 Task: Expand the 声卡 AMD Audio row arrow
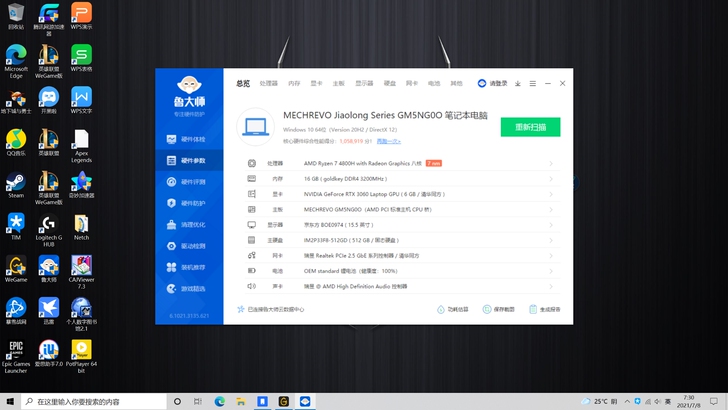(551, 286)
